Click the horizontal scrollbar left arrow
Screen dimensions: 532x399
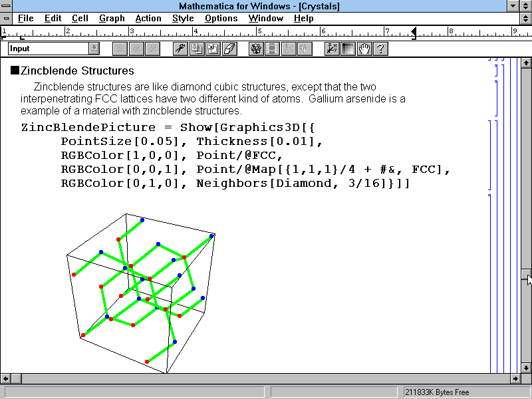5,378
